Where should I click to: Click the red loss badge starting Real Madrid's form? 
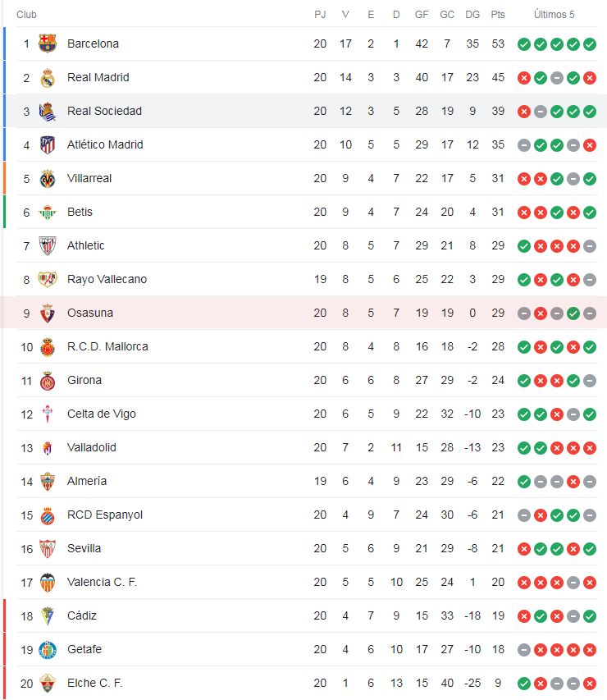(x=523, y=77)
